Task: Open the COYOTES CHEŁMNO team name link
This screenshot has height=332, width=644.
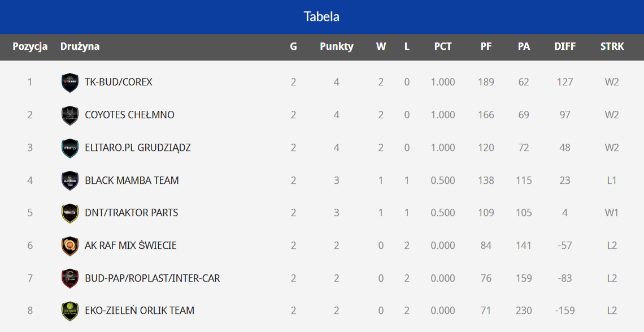Action: point(129,115)
